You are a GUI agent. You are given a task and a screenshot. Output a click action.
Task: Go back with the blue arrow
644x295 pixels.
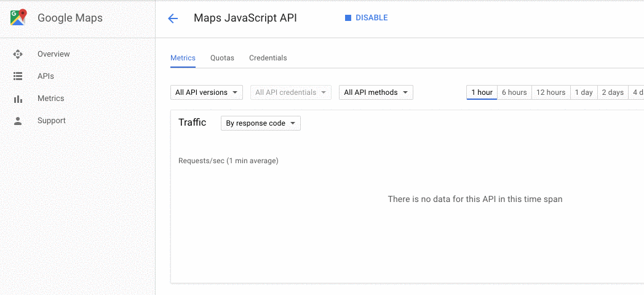173,18
